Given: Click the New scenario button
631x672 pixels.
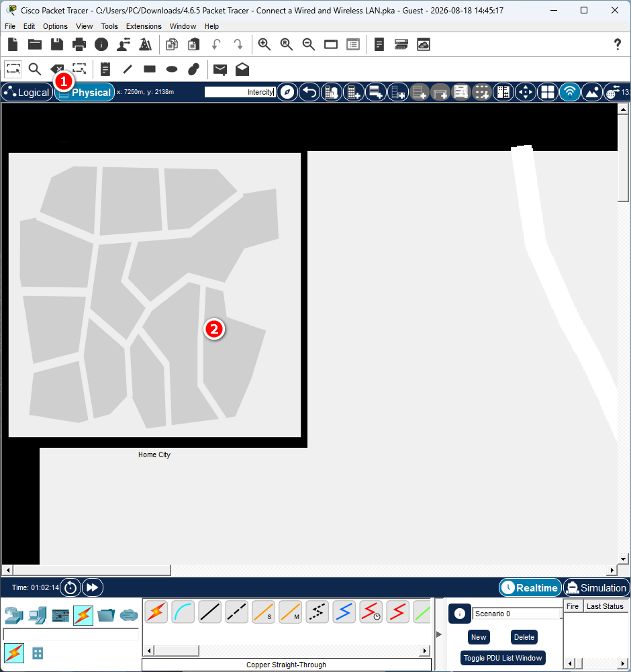Looking at the screenshot, I should point(479,637).
